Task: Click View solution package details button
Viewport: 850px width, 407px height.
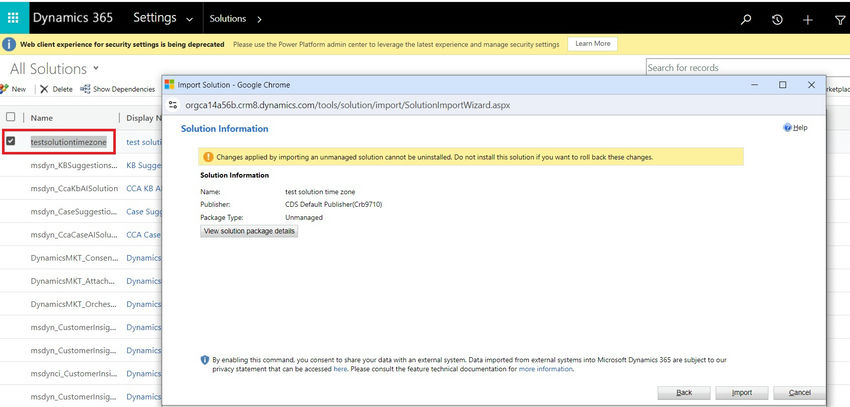Action: [x=249, y=231]
